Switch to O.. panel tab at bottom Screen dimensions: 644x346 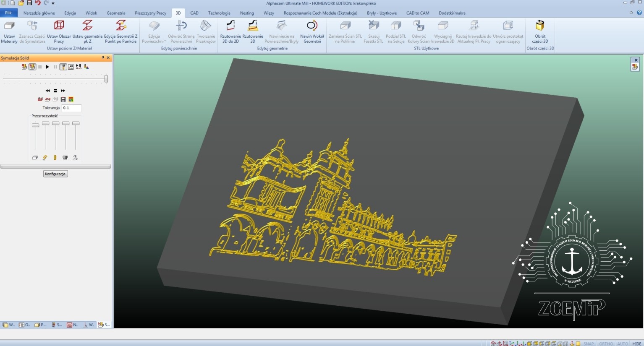coord(24,325)
